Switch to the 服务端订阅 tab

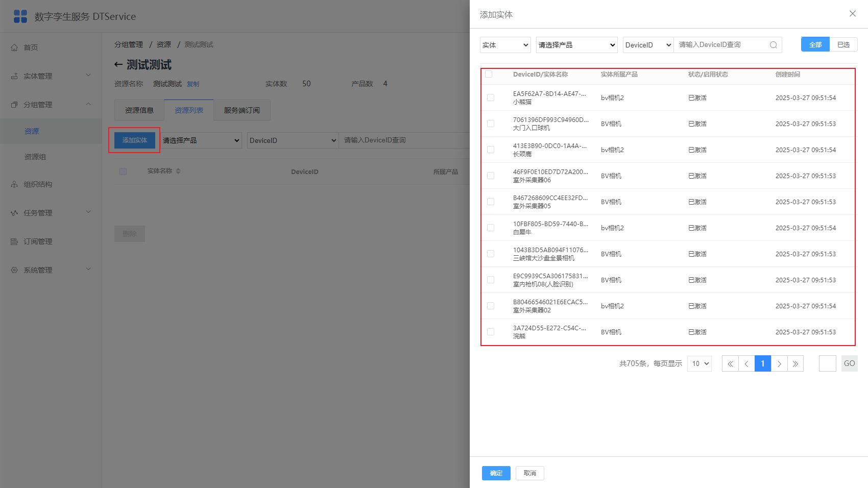tap(242, 110)
